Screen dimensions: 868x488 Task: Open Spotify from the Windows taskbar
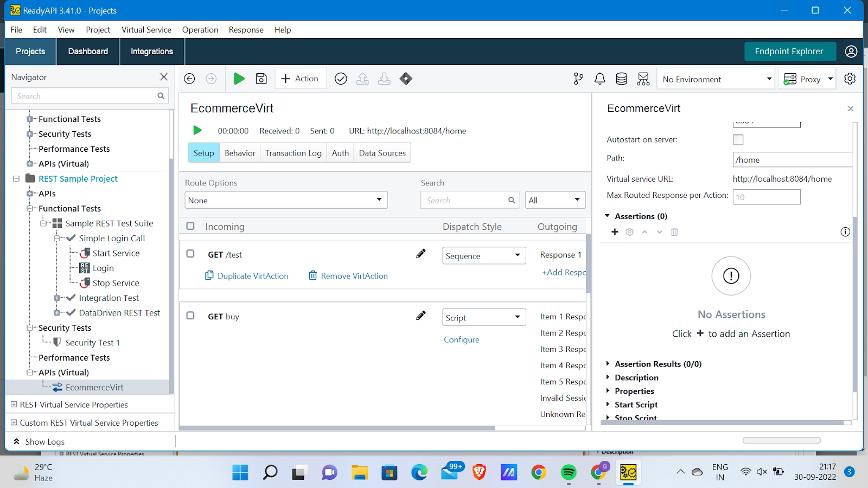pos(569,473)
